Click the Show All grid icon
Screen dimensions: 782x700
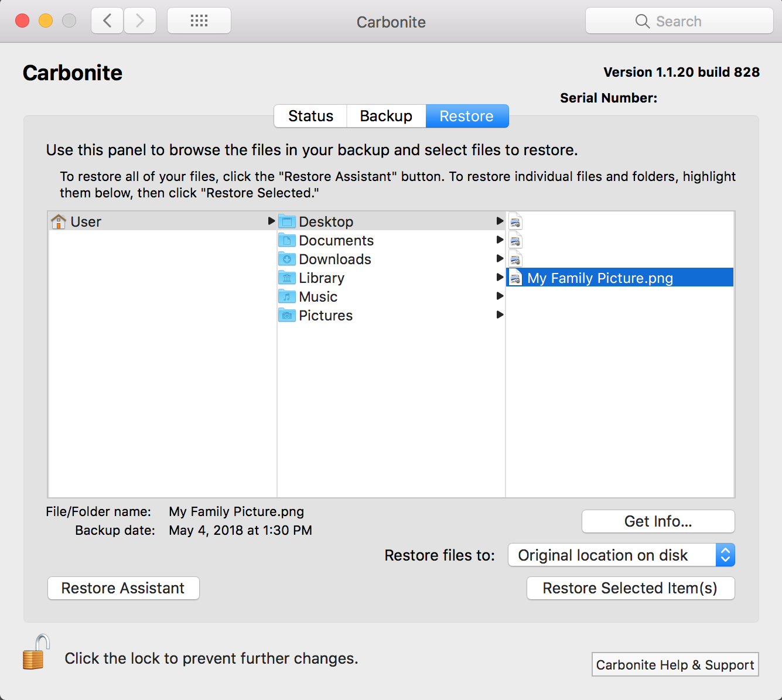pos(199,21)
